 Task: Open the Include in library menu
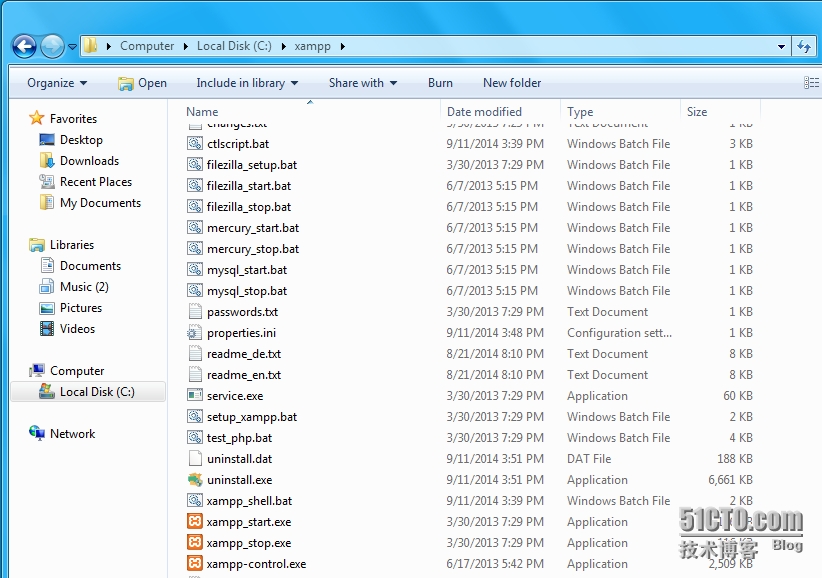(x=247, y=83)
